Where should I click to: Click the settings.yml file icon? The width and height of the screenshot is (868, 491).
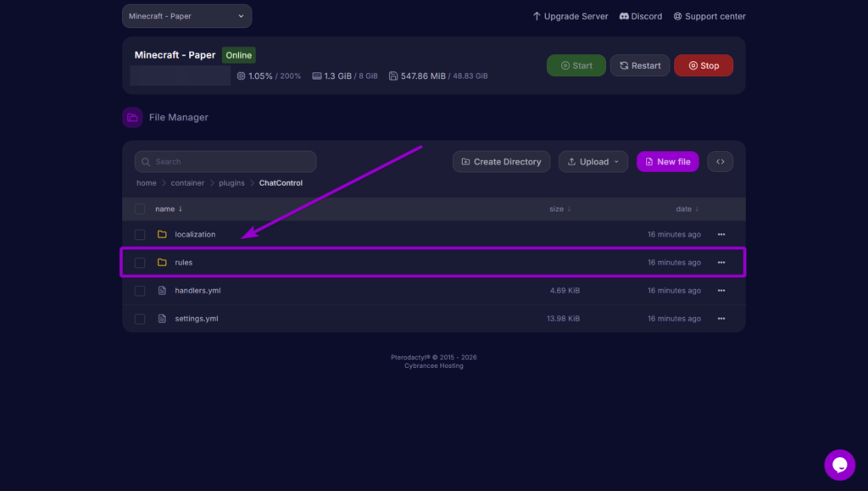(162, 318)
